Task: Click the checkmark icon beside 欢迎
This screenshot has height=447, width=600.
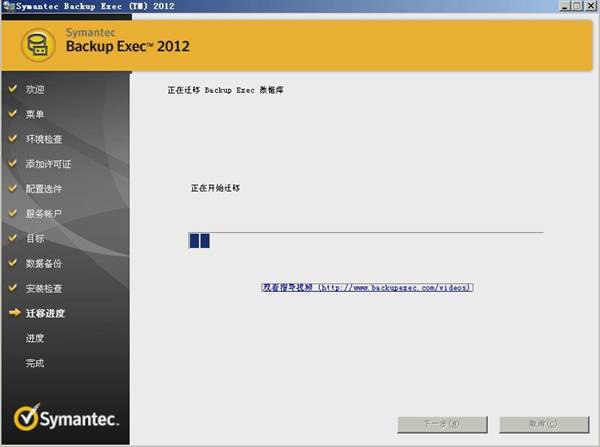Action: pyautogui.click(x=14, y=89)
